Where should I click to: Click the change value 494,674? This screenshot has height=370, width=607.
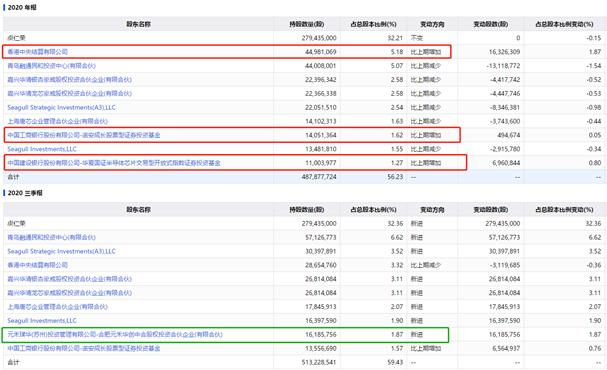(509, 135)
